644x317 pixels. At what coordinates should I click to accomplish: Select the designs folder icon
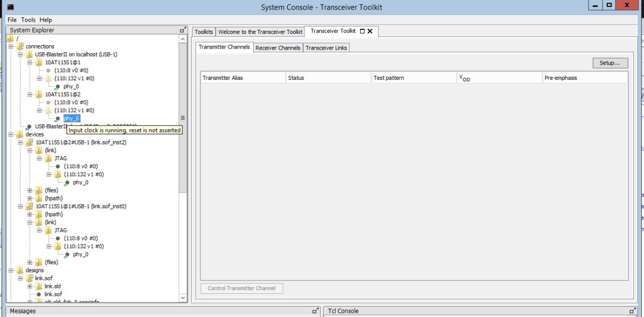(20, 270)
